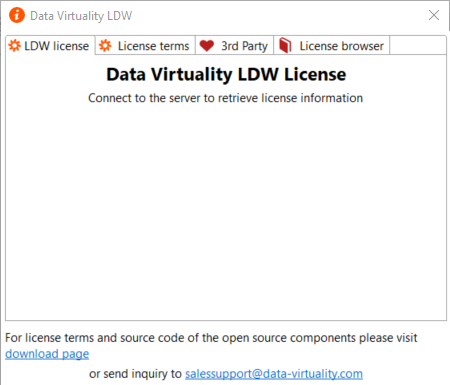Click the orange info icon in title bar
This screenshot has height=385, width=450.
17,15
